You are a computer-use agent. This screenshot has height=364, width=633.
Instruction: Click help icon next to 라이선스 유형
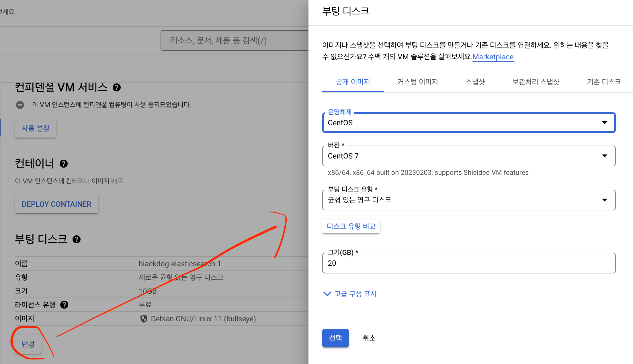pyautogui.click(x=64, y=305)
